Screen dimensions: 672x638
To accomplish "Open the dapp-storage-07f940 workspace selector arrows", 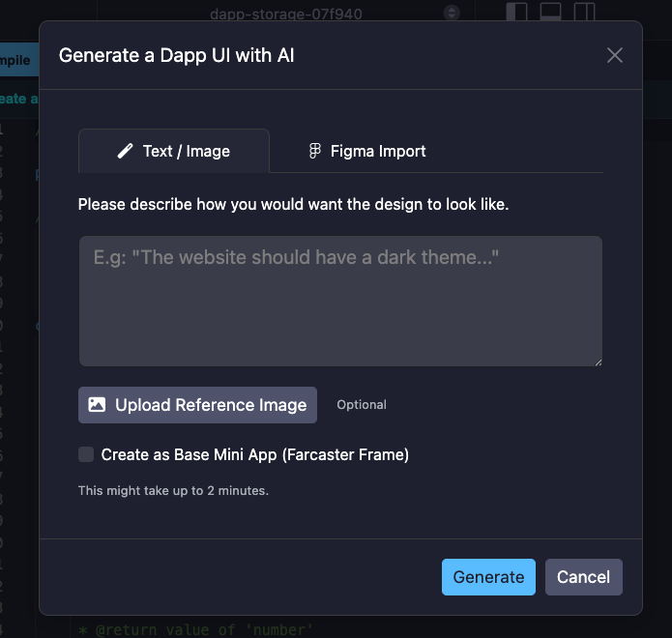I will (452, 12).
